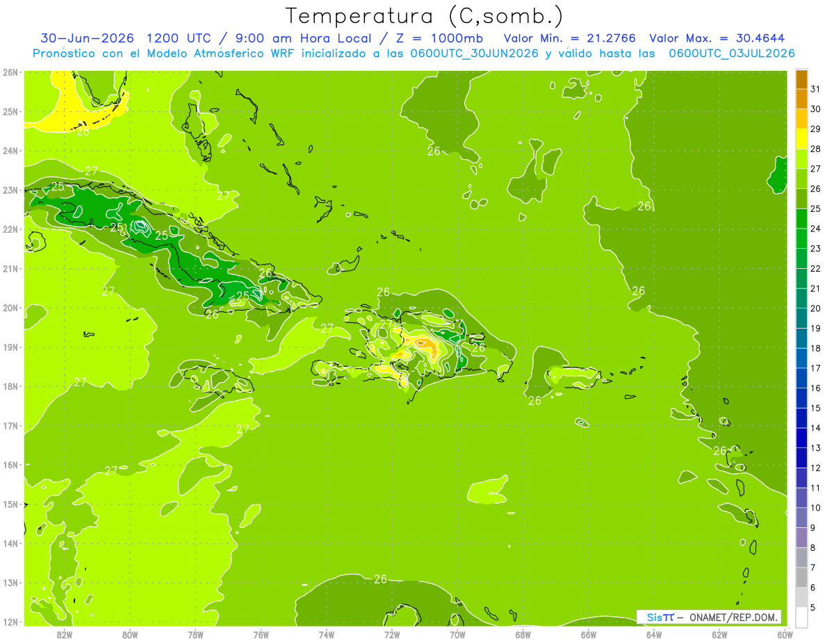The height and width of the screenshot is (644, 834).
Task: Click longitude axis label 70W
Action: click(457, 634)
